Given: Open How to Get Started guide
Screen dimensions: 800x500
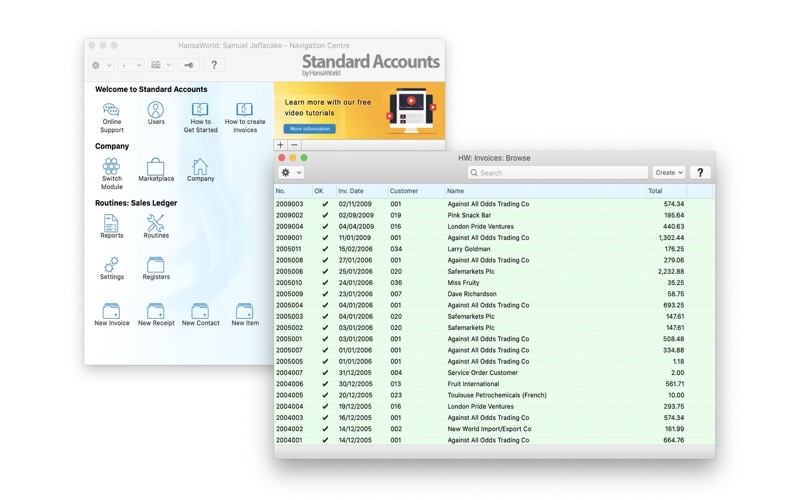Looking at the screenshot, I should tap(200, 117).
